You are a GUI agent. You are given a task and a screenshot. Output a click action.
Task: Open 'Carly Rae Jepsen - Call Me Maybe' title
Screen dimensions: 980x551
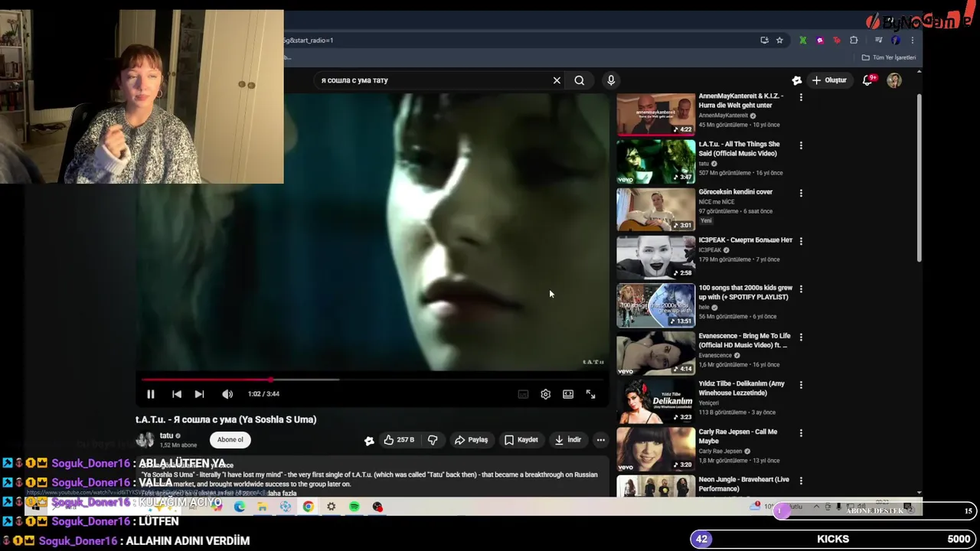click(737, 436)
